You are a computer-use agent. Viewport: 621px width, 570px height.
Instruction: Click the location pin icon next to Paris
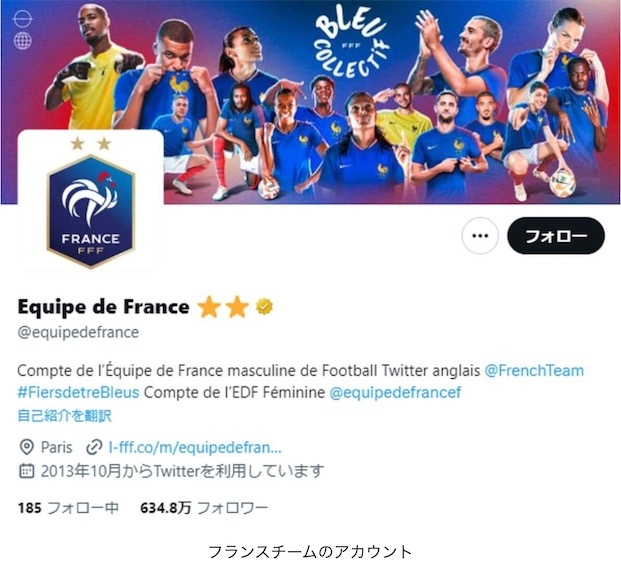pos(27,448)
